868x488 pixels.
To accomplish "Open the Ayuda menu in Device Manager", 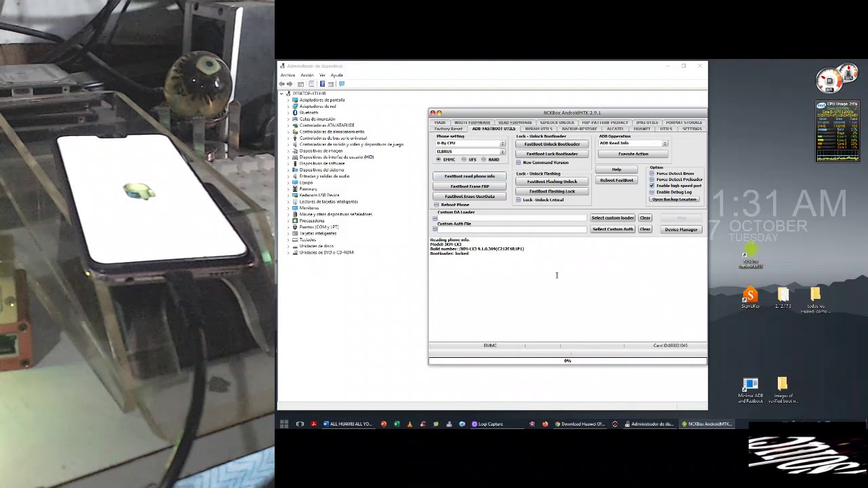I will [336, 75].
